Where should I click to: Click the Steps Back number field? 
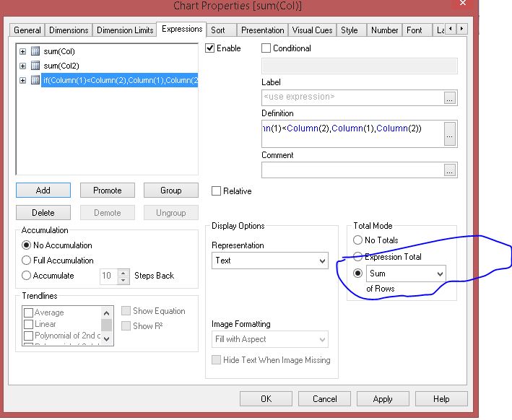click(x=109, y=276)
